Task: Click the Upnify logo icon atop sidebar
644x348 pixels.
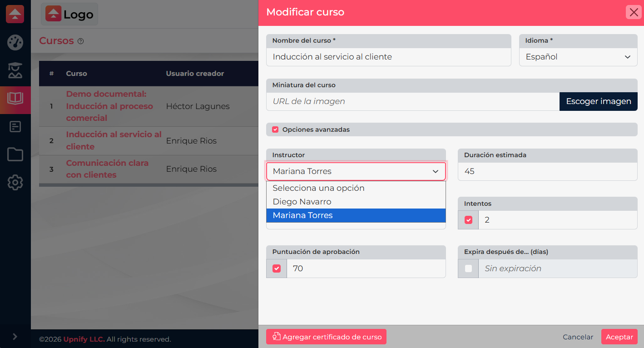Action: [x=15, y=14]
